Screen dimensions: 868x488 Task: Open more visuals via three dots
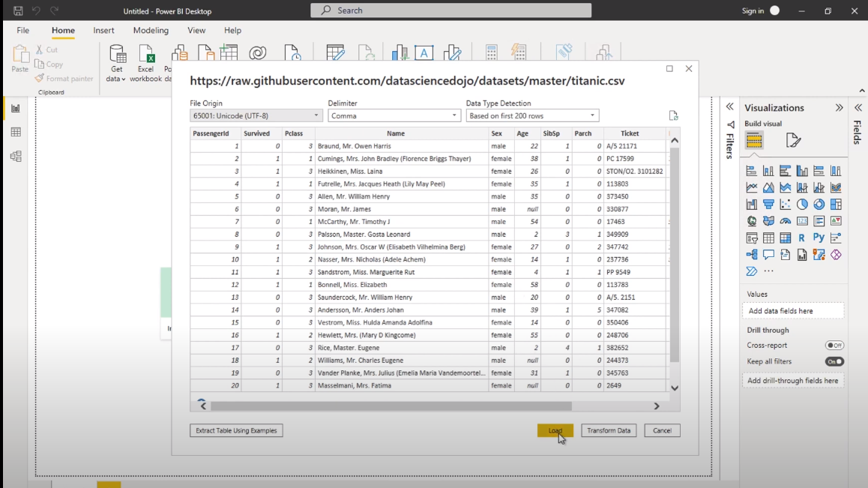(768, 271)
